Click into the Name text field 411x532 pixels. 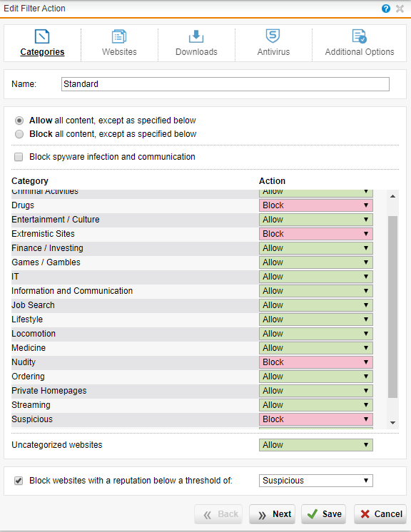(x=225, y=84)
